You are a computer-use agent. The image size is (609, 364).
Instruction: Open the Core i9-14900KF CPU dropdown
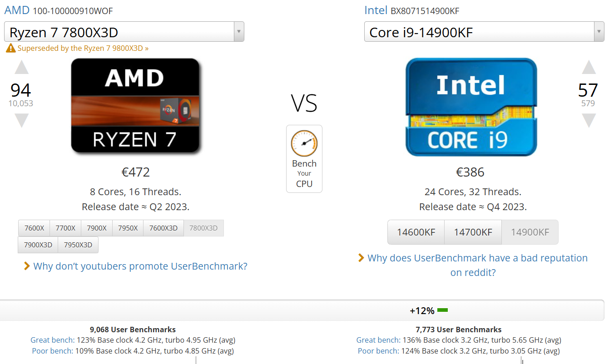pyautogui.click(x=599, y=32)
